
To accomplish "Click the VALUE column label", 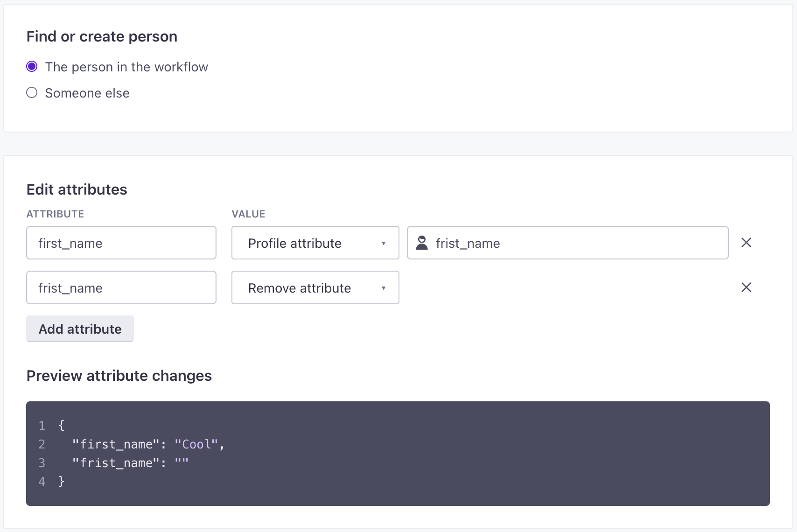I will point(248,214).
